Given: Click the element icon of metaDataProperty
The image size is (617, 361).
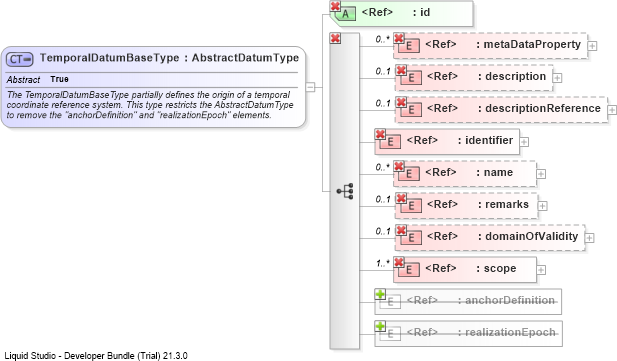Looking at the screenshot, I should pos(409,46).
